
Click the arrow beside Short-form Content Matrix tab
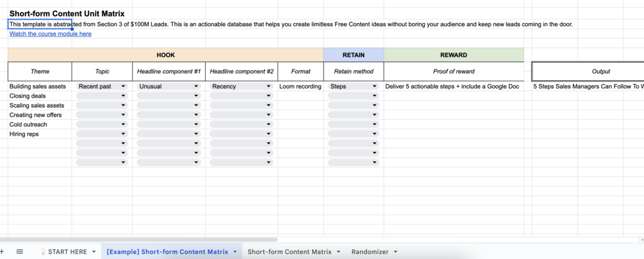[x=338, y=252]
